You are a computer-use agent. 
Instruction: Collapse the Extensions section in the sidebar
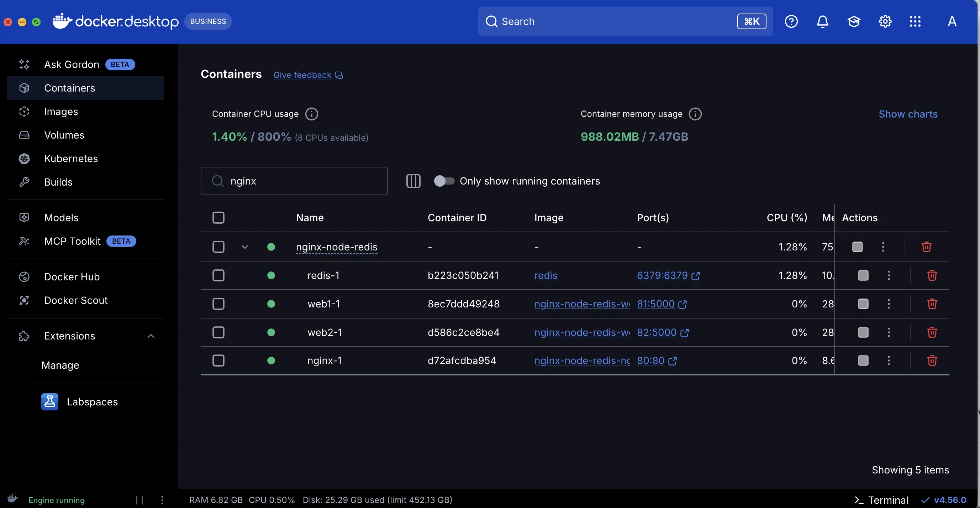[x=151, y=336]
